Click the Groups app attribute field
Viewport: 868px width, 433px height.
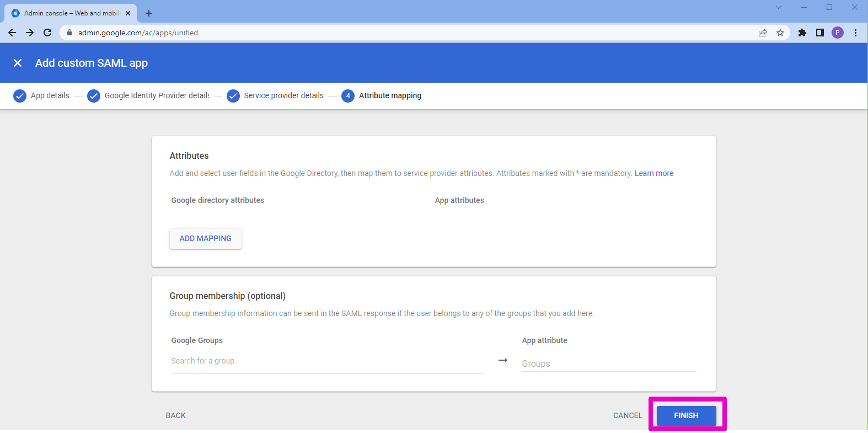pyautogui.click(x=609, y=363)
